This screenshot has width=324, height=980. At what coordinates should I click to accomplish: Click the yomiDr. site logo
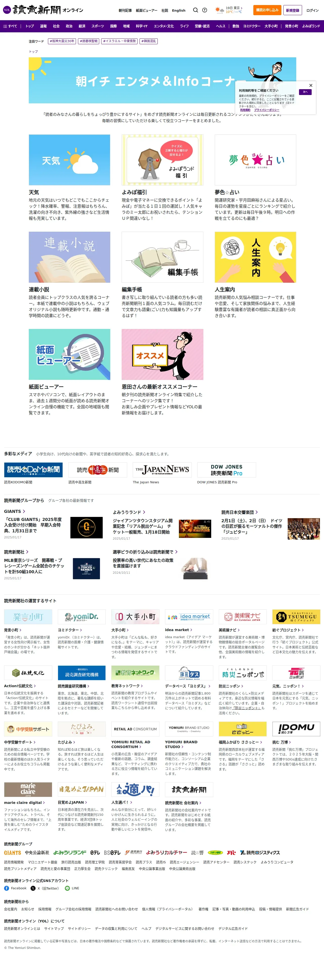click(x=82, y=617)
